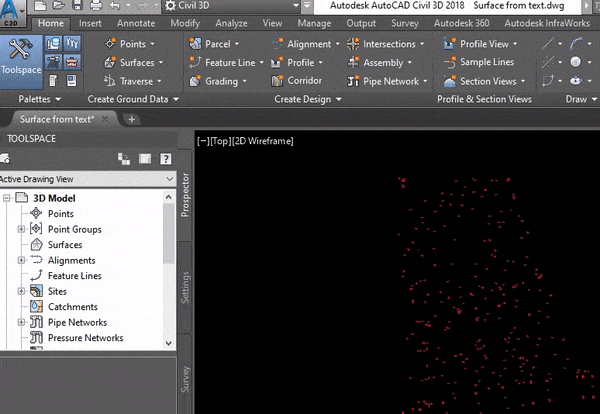Expand the Palettes panel dropdown
Screen dimensions: 600x414
tap(58, 99)
